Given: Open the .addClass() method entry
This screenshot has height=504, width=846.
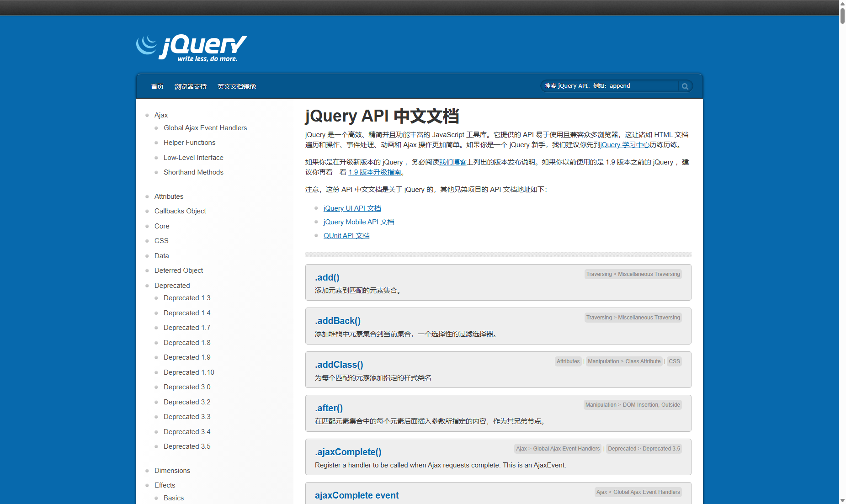Looking at the screenshot, I should point(339,365).
